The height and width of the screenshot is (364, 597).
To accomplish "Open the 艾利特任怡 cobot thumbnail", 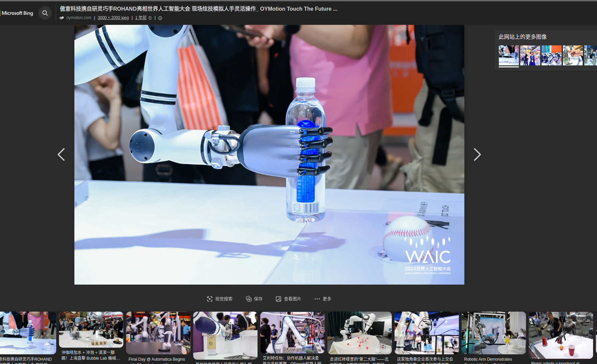I will tap(292, 333).
